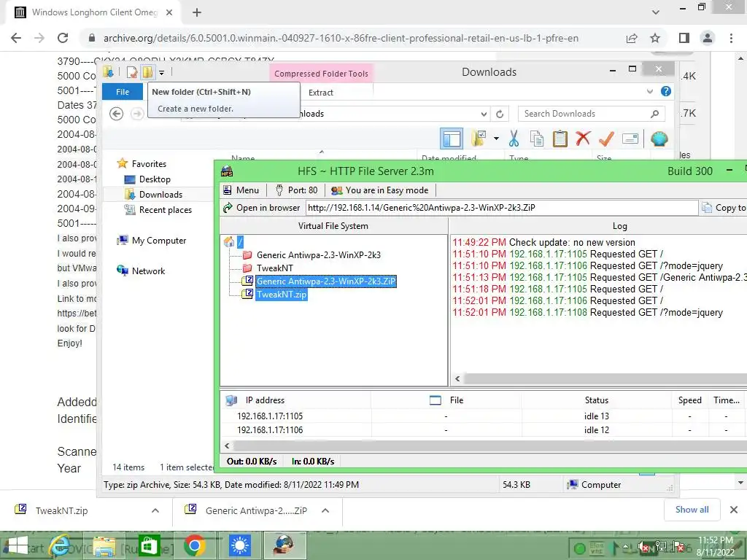
Task: Open Chrome three-dot menu
Action: (731, 38)
